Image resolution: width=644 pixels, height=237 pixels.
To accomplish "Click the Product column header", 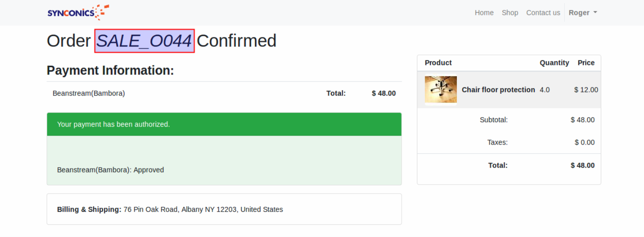I will click(x=438, y=63).
